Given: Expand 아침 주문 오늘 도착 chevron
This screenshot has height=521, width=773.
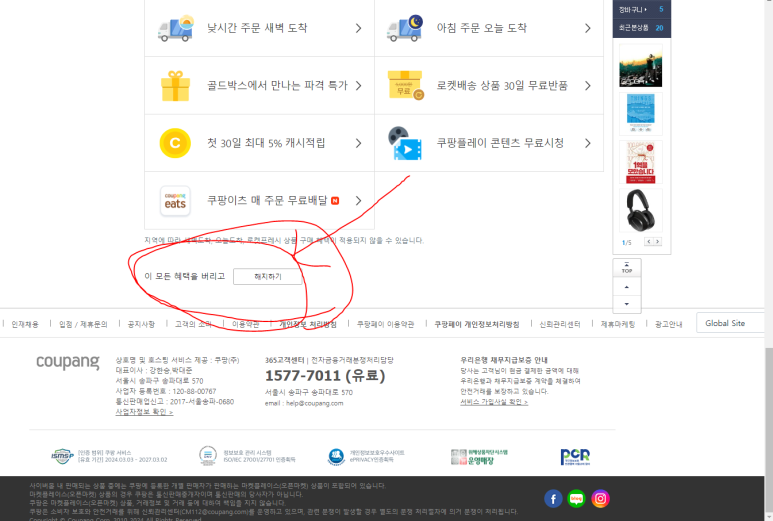Looking at the screenshot, I should click(588, 29).
